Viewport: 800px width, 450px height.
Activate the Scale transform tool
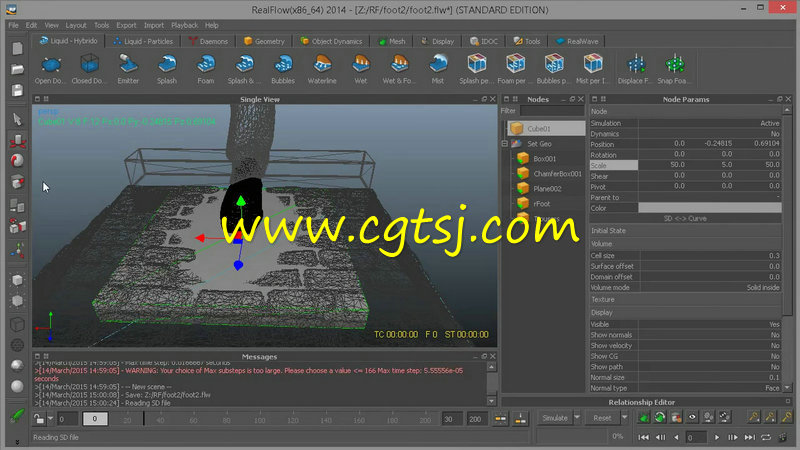[17, 182]
